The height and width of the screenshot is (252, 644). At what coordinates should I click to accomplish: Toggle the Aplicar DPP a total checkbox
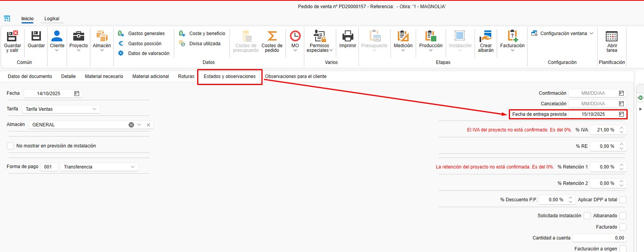[x=623, y=200]
